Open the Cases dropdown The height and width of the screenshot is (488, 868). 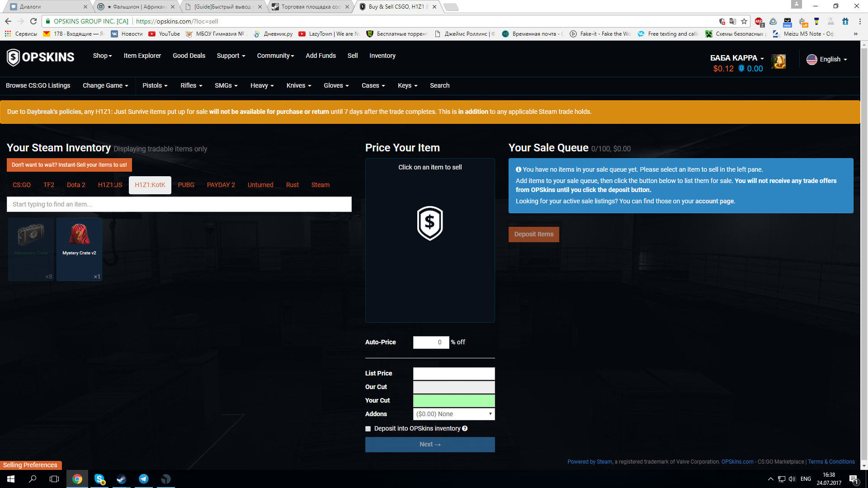click(373, 85)
